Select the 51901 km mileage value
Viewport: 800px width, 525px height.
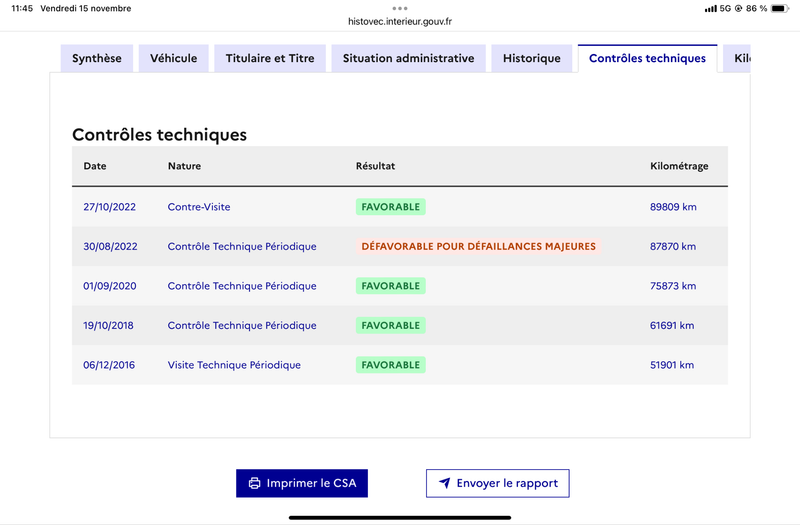click(672, 365)
